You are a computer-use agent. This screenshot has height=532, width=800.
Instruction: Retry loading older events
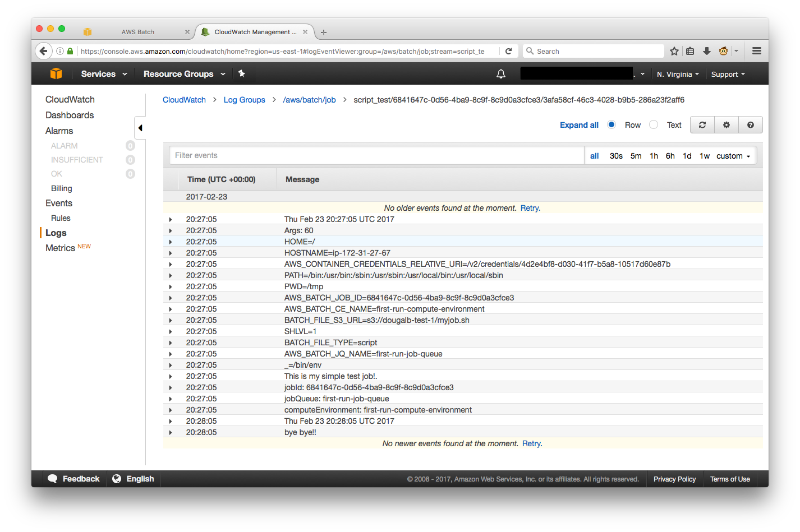coord(530,208)
